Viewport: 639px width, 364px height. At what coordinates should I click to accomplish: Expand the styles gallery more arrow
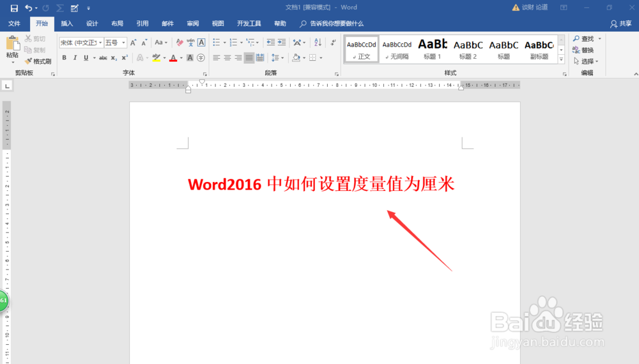(x=561, y=59)
